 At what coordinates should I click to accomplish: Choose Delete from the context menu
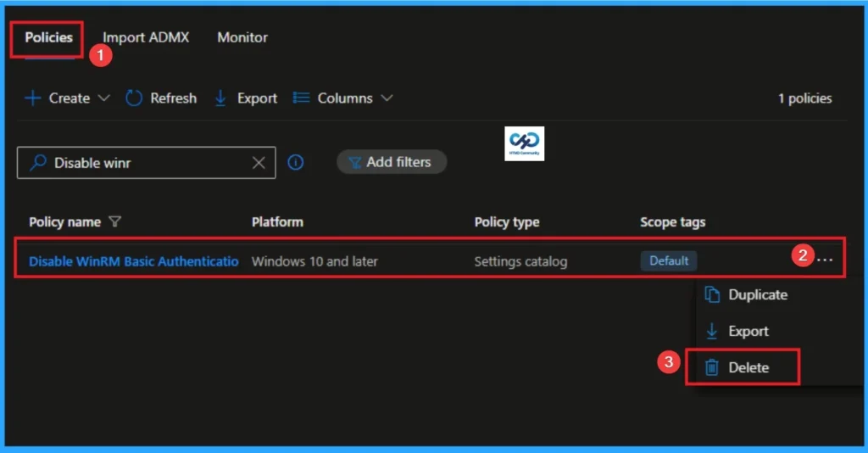click(748, 367)
